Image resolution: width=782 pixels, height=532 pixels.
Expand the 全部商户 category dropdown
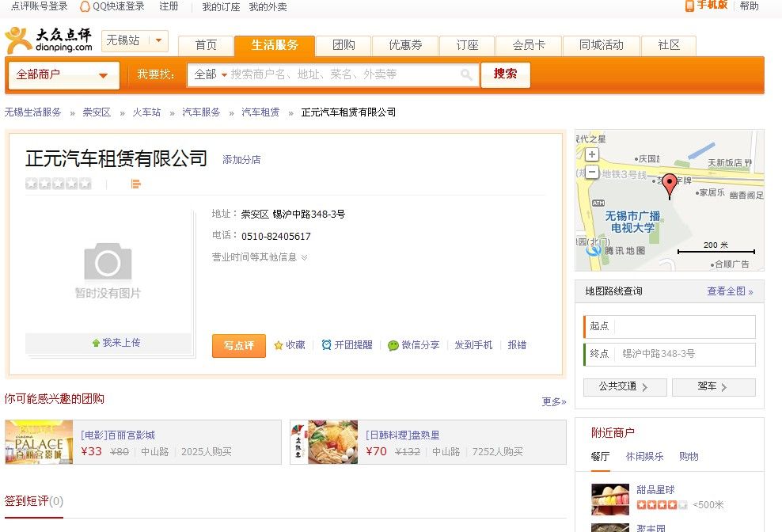[x=63, y=74]
